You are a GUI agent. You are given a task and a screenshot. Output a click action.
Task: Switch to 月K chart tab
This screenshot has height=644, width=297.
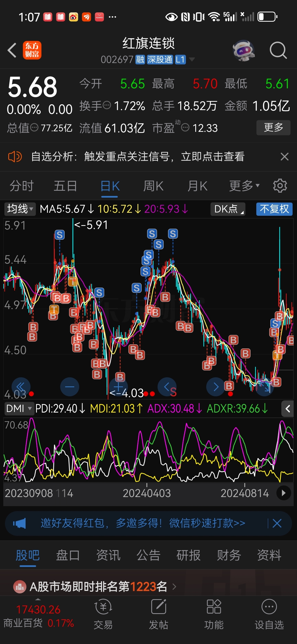197,186
